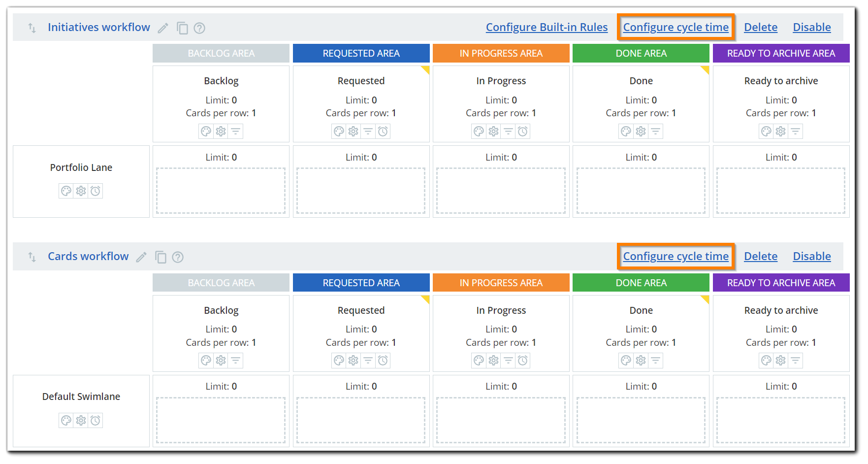Disable the Initiatives workflow
The height and width of the screenshot is (464, 868).
tap(811, 28)
